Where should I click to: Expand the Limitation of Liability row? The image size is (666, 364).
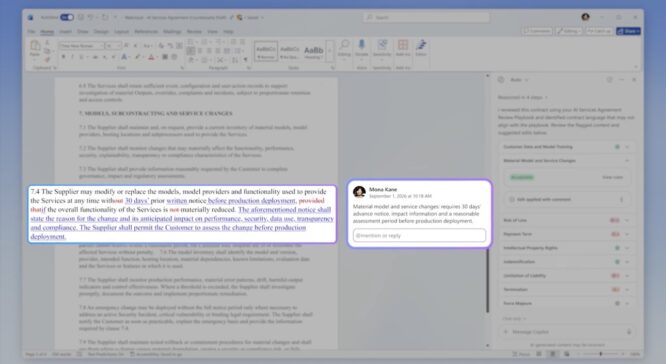[x=567, y=276]
